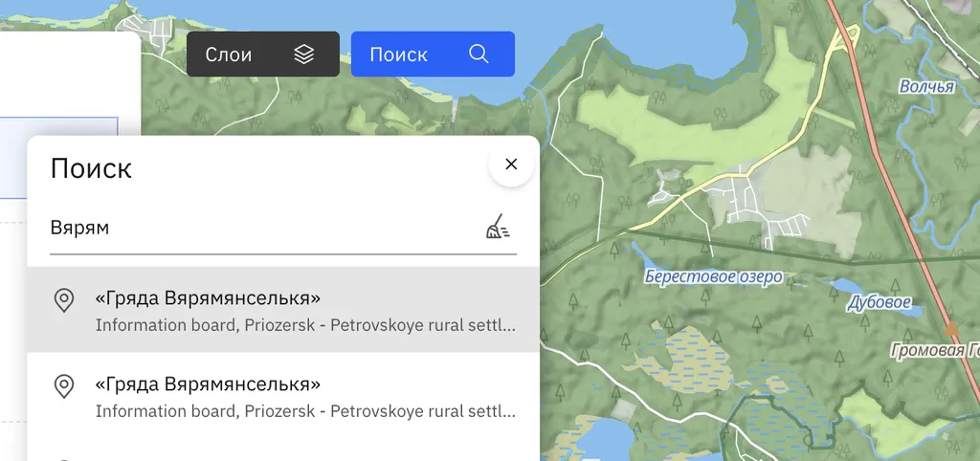The width and height of the screenshot is (980, 461).
Task: Click the magnifying glass icon beside Поиск
Action: (x=479, y=55)
